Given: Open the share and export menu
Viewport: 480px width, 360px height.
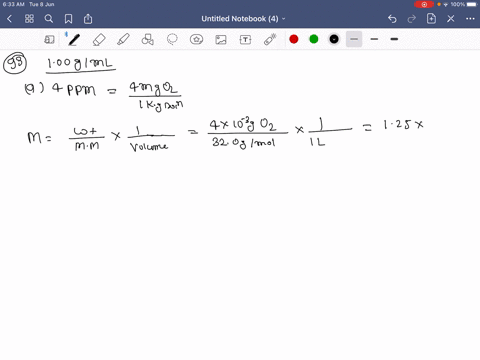Looking at the screenshot, I should [x=88, y=19].
